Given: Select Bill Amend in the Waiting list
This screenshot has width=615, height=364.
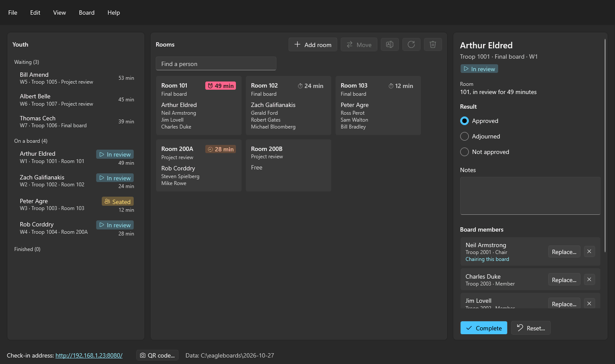Looking at the screenshot, I should point(76,78).
